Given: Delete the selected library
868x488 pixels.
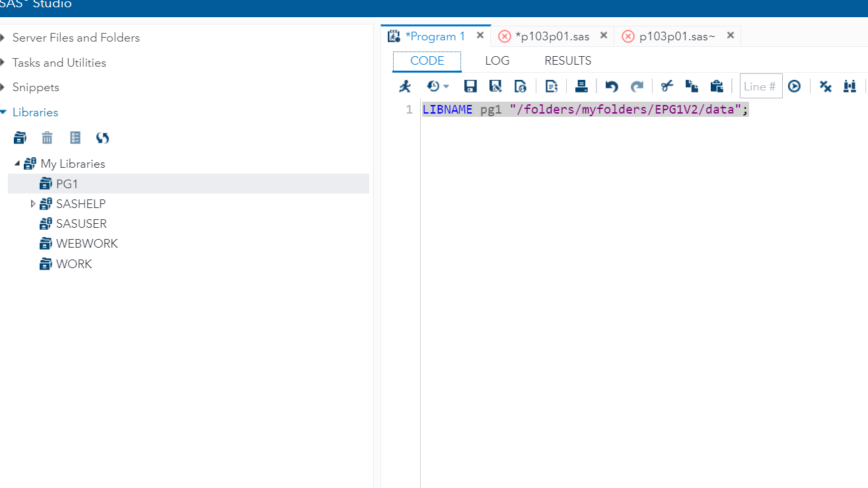Looking at the screenshot, I should click(47, 137).
